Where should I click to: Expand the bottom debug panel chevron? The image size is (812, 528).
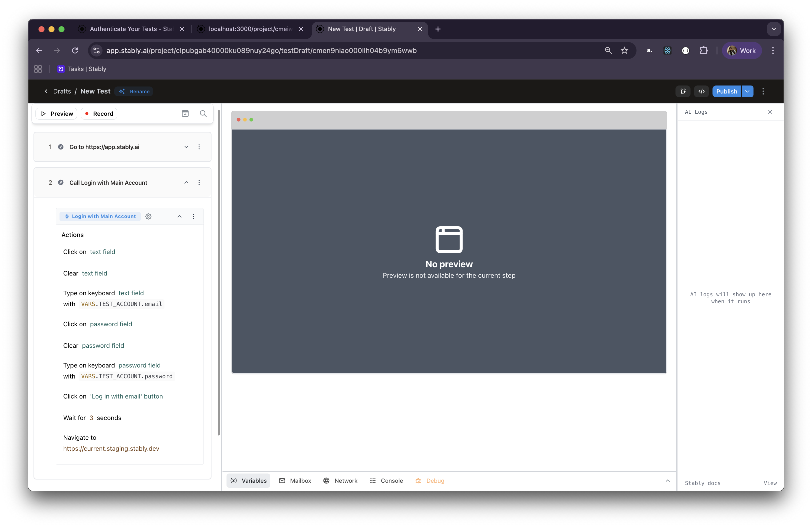667,480
